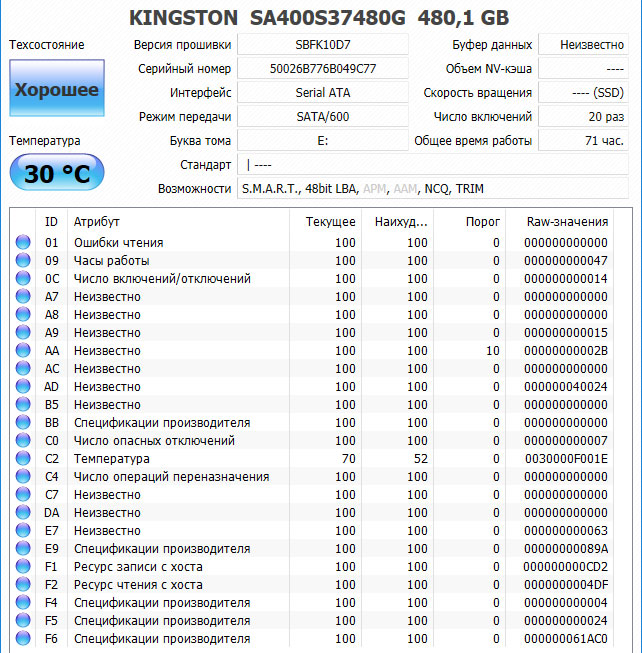Click raw value 000000061AC0

coord(566,638)
